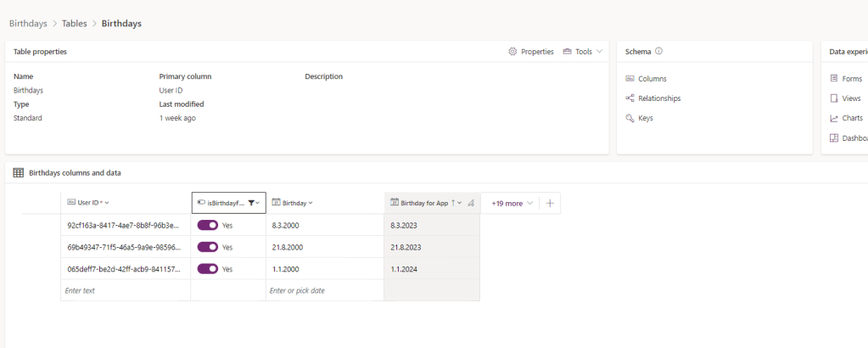Image resolution: width=868 pixels, height=348 pixels.
Task: Click the Schema info icon
Action: click(658, 51)
